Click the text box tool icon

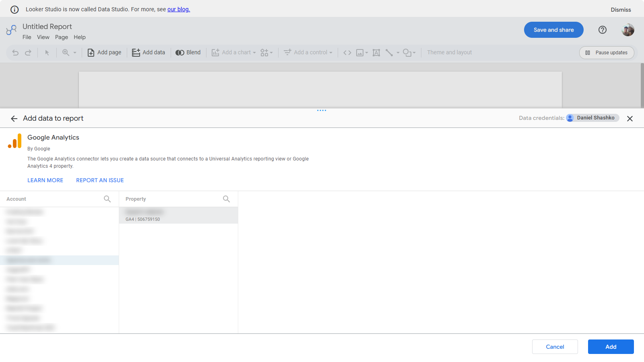pos(376,53)
